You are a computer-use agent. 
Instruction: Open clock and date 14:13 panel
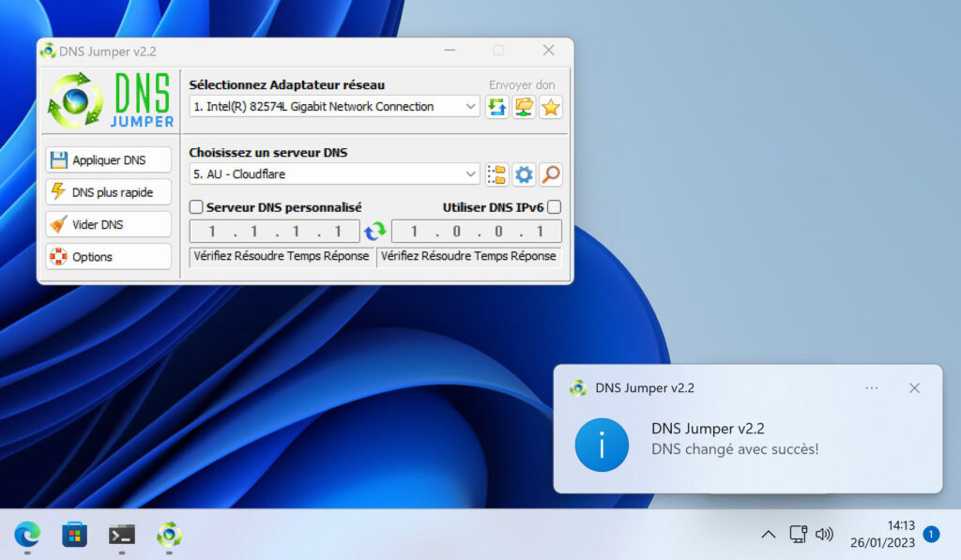click(x=882, y=534)
